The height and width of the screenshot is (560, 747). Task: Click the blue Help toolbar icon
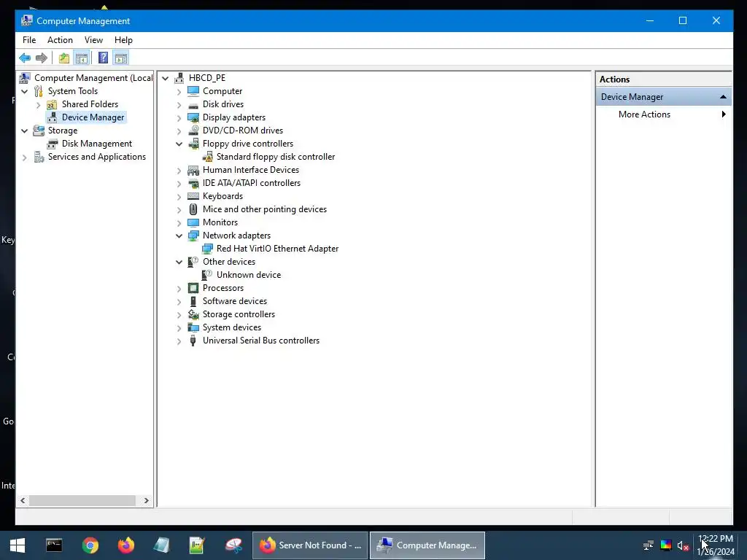coord(103,58)
